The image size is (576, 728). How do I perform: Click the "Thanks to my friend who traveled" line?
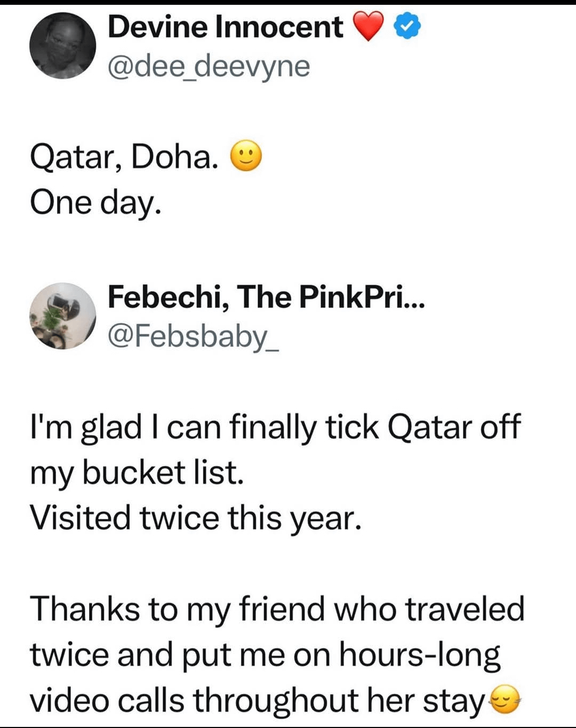277,609
